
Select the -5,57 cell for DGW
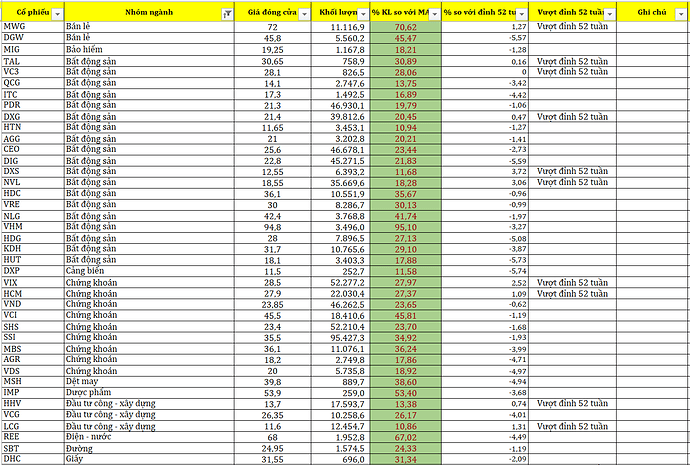pos(485,38)
